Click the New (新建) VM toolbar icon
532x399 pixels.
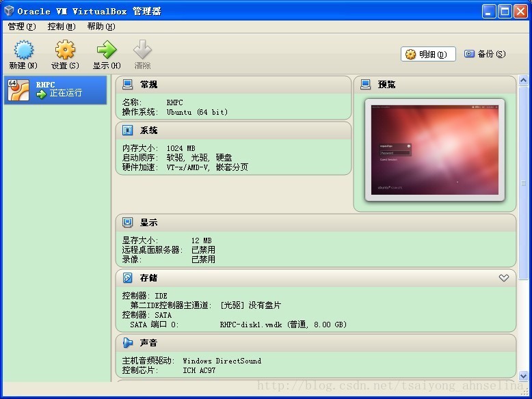pyautogui.click(x=23, y=49)
